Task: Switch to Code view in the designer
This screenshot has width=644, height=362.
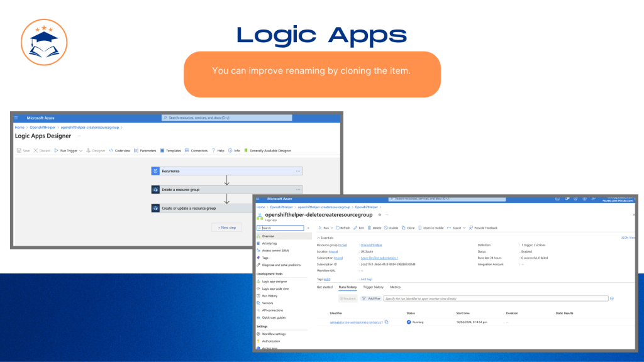Action: tap(119, 151)
